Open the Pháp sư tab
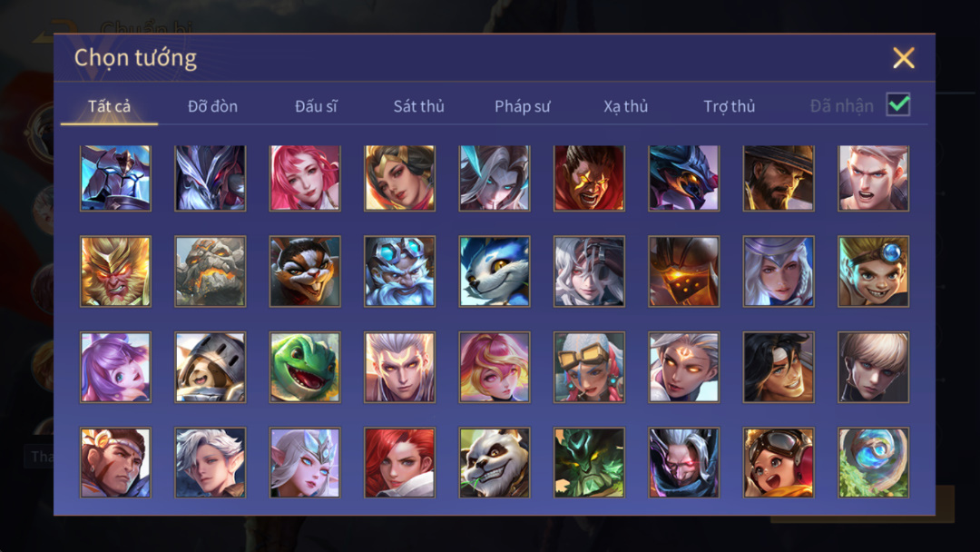The width and height of the screenshot is (980, 552). coord(522,106)
